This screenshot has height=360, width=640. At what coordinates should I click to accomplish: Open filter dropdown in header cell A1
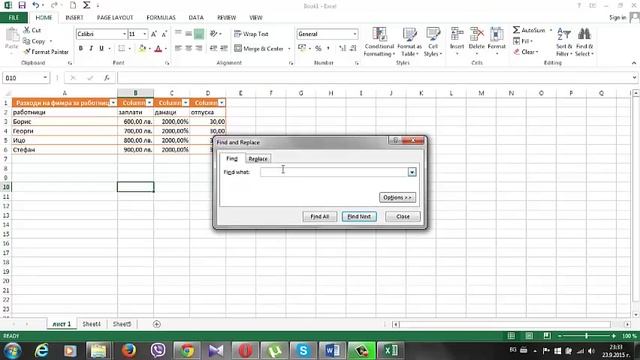(113, 103)
